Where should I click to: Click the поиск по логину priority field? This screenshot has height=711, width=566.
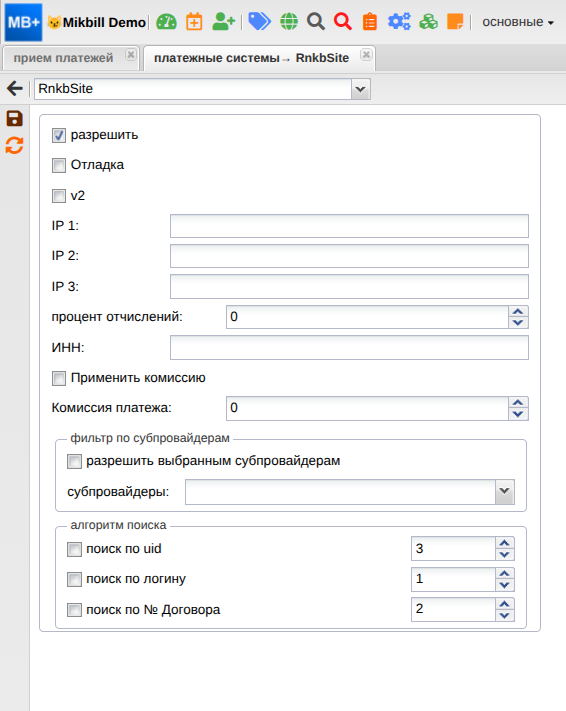coord(453,579)
